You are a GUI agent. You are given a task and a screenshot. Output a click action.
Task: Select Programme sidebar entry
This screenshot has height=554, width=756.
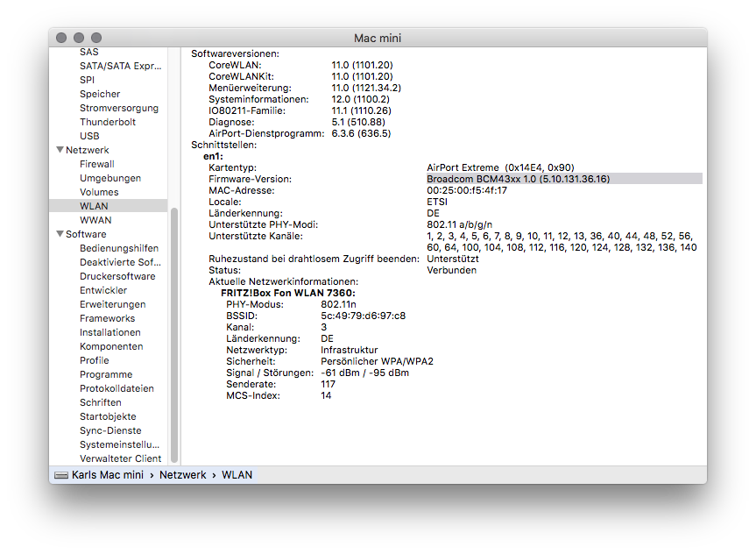coord(106,374)
